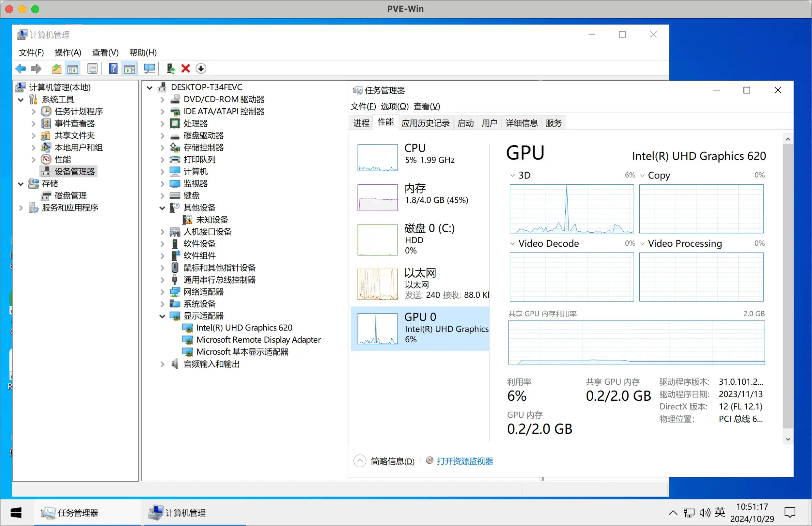
Task: Toggle the Show/Hide Console Tree button
Action: [x=73, y=69]
